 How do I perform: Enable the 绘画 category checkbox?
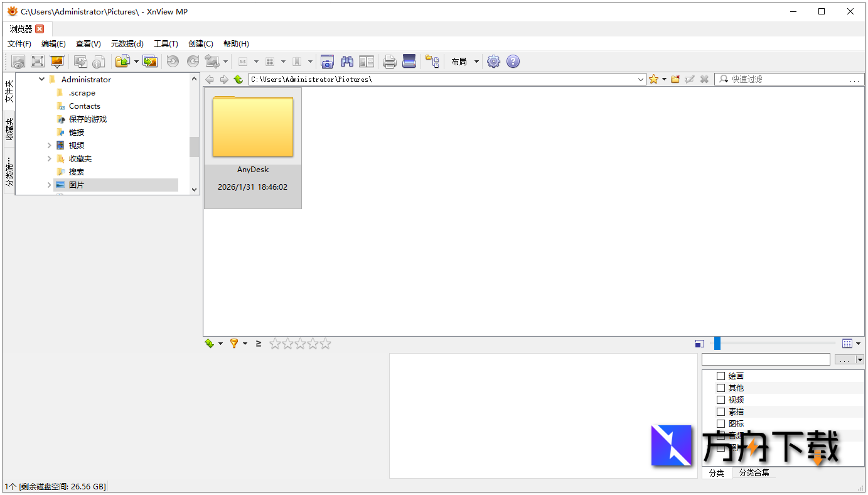(x=720, y=376)
